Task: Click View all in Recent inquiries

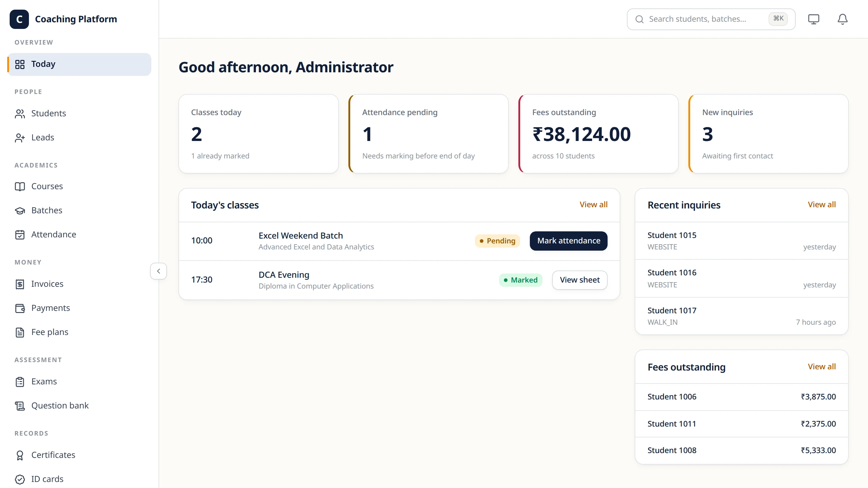Action: [822, 205]
